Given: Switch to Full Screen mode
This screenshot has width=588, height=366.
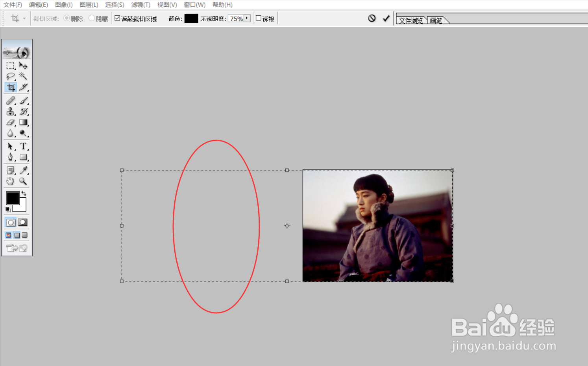Looking at the screenshot, I should 25,235.
